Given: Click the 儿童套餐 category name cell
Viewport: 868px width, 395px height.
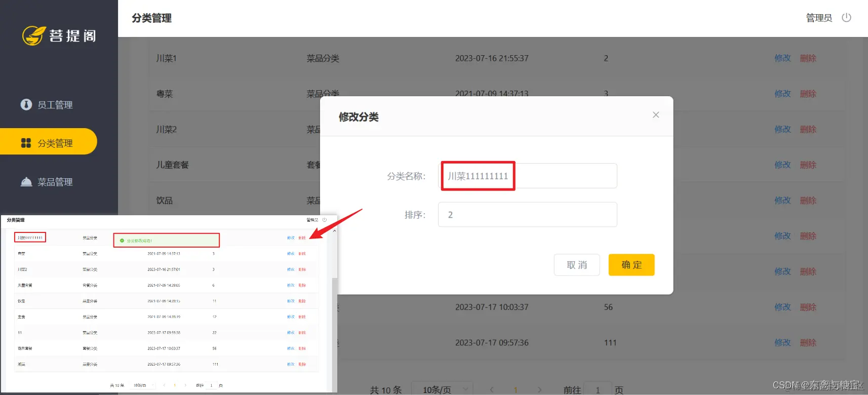Looking at the screenshot, I should (172, 165).
